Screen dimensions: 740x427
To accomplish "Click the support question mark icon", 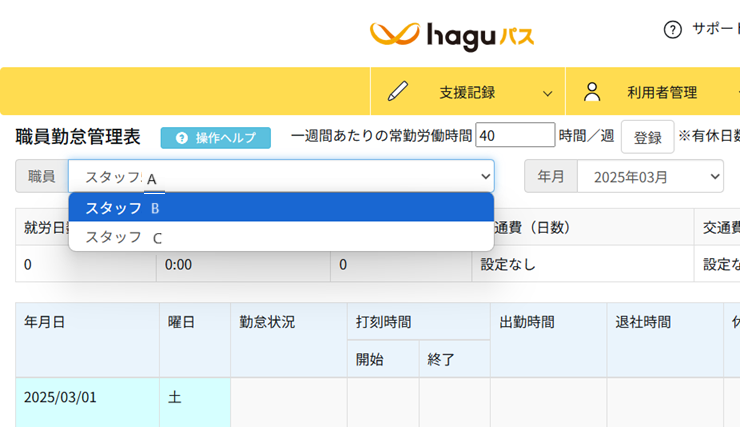I will [x=672, y=29].
